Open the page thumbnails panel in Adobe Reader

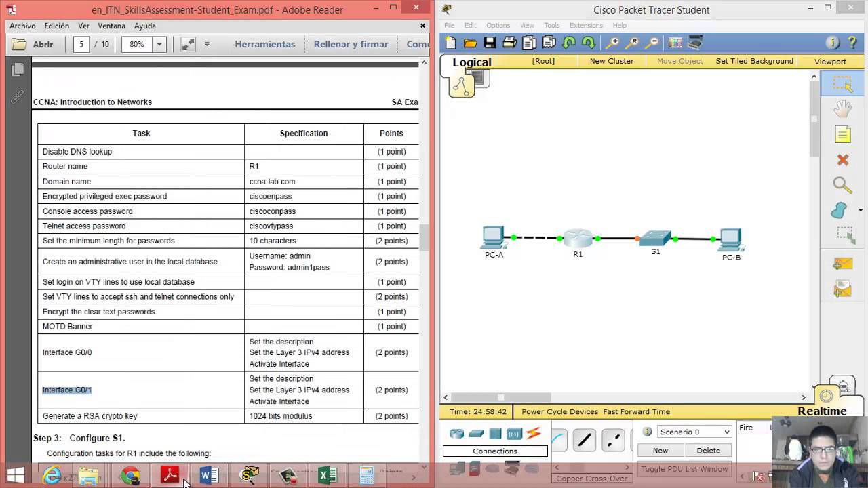[x=18, y=70]
